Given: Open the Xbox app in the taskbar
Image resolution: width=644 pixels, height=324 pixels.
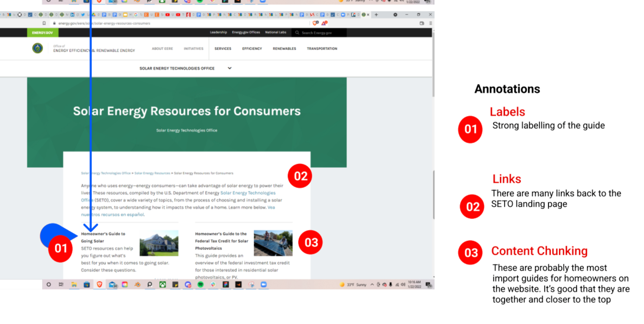Looking at the screenshot, I should click(163, 285).
